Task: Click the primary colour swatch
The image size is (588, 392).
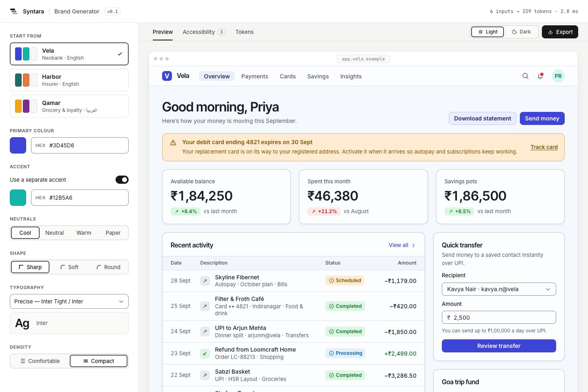Action: click(18, 145)
